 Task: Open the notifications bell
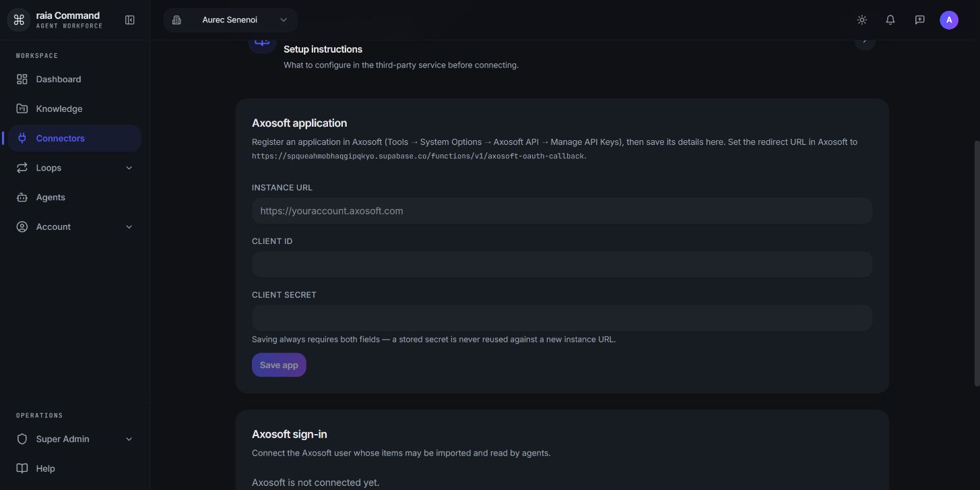890,20
